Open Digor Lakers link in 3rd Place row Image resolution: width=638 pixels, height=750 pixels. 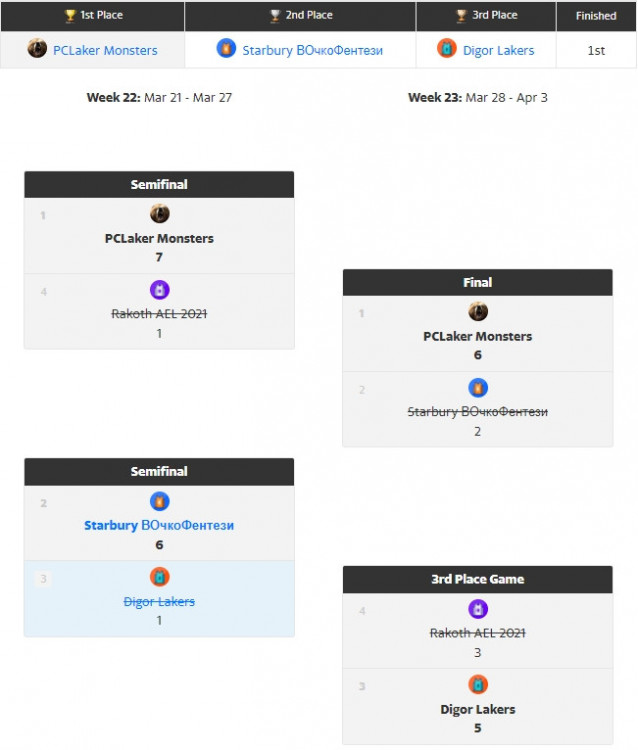point(498,50)
